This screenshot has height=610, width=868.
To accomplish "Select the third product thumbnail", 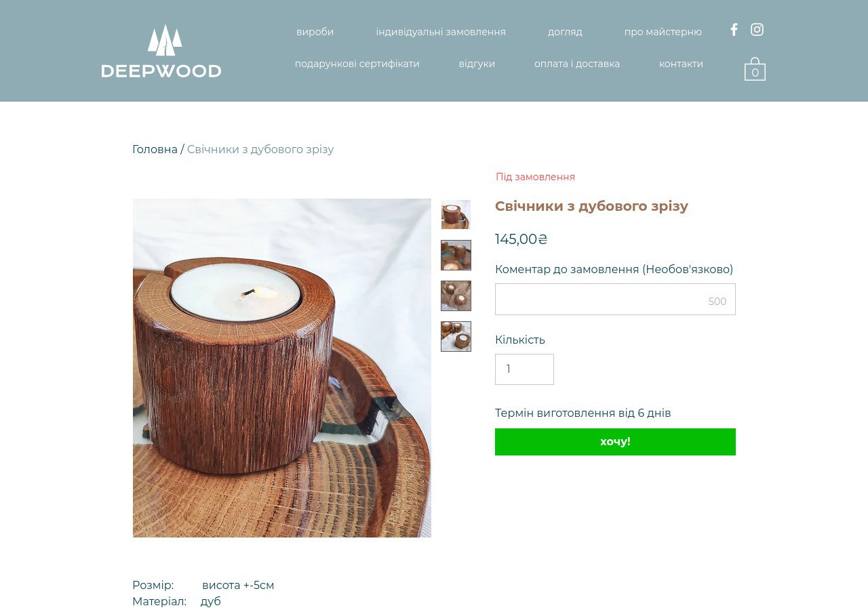I will [x=456, y=296].
